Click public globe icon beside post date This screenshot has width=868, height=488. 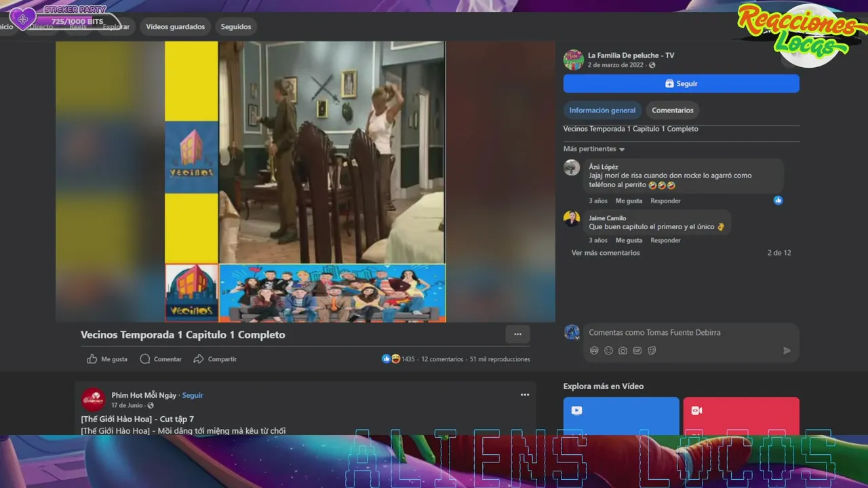coord(652,65)
